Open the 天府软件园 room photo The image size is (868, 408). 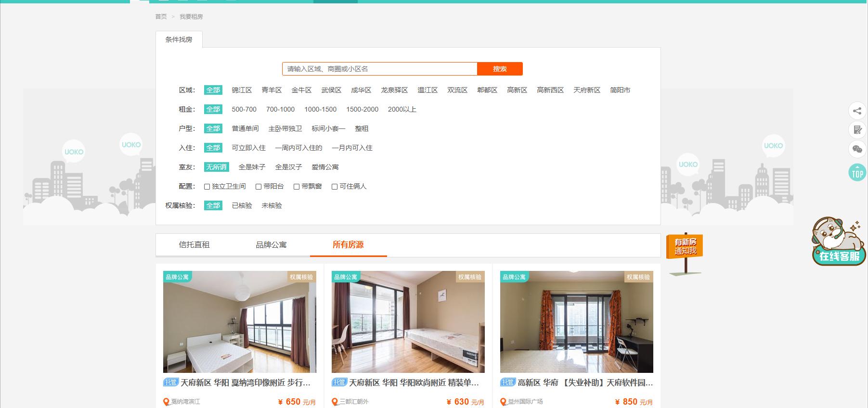tap(577, 322)
